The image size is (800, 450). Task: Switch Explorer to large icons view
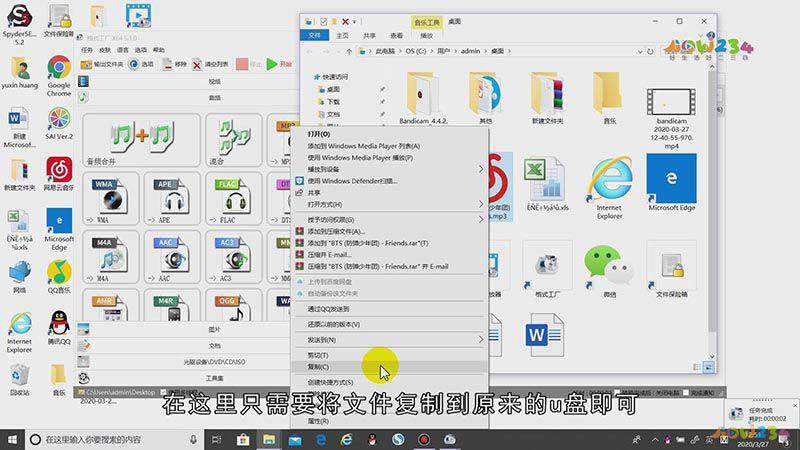coord(709,367)
